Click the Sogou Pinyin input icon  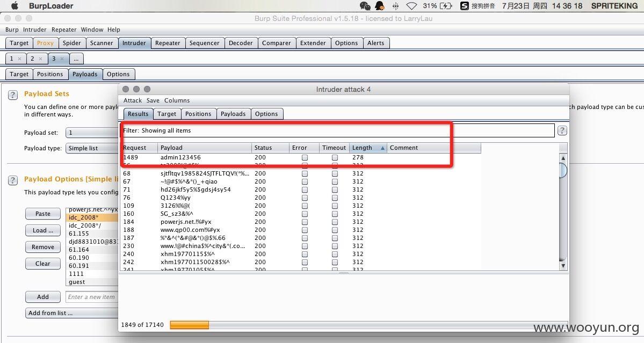(464, 6)
